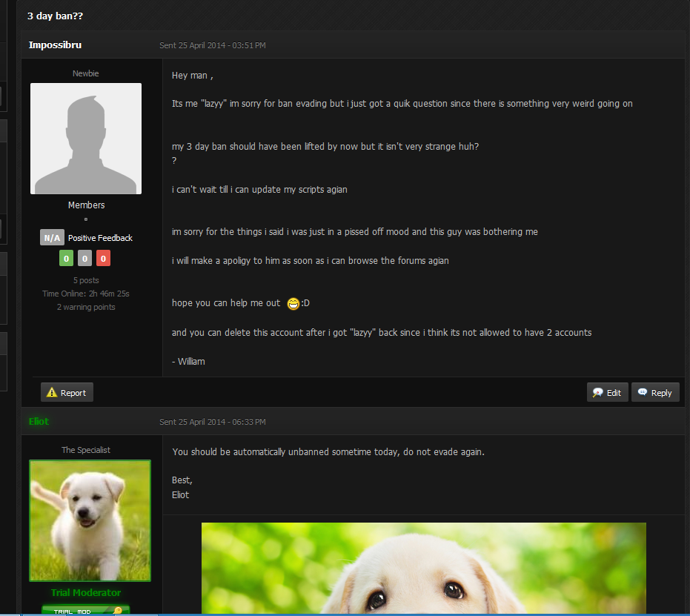Click the 'Sent 25 April 2014 - 06:33 PM' timestamp
690x616 pixels.
[213, 422]
